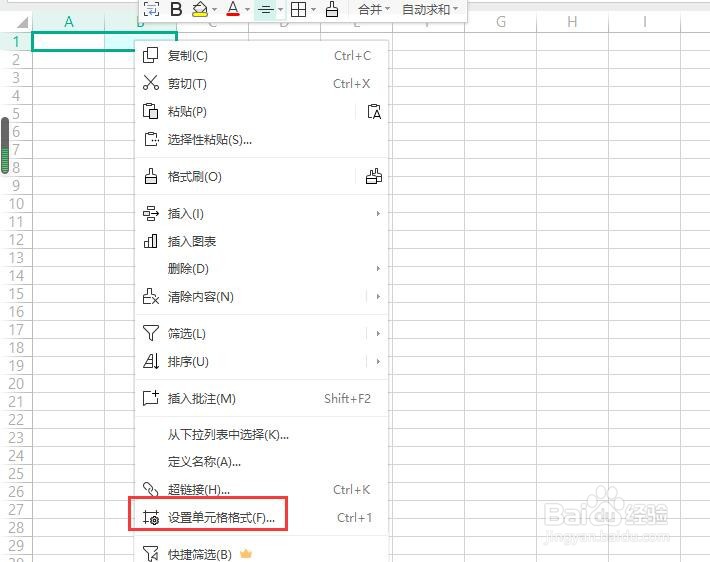Choose 剪切(T) from the context menu
Viewport: 710px width, 562px height.
(262, 84)
